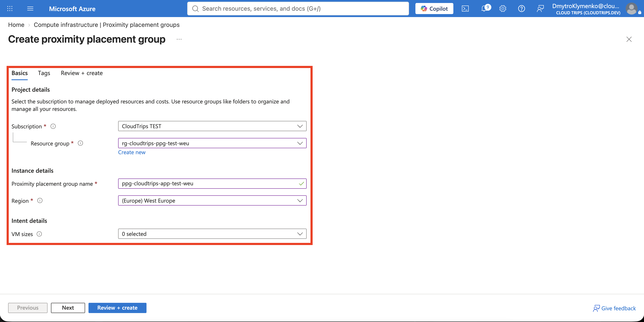Viewport: 644px width, 322px height.
Task: Switch to the Review + create tab
Action: coord(82,73)
